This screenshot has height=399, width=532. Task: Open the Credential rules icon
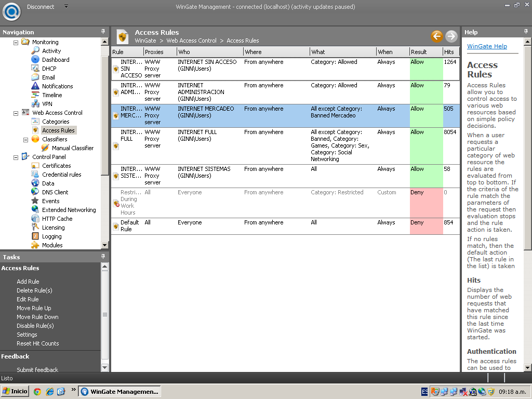(x=35, y=174)
